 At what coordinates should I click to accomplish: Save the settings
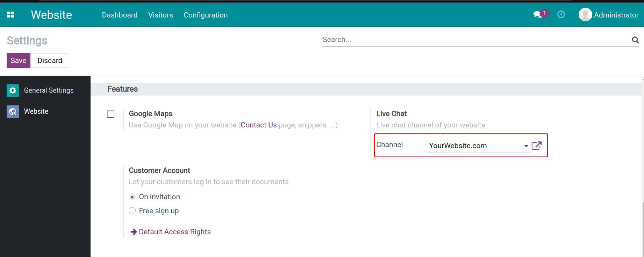[18, 60]
